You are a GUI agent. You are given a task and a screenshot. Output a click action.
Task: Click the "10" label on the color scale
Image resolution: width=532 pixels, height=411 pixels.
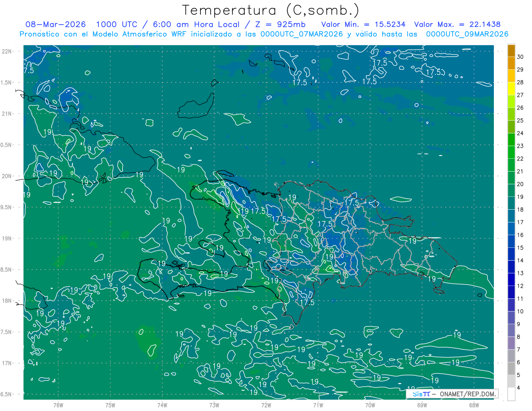click(x=520, y=311)
